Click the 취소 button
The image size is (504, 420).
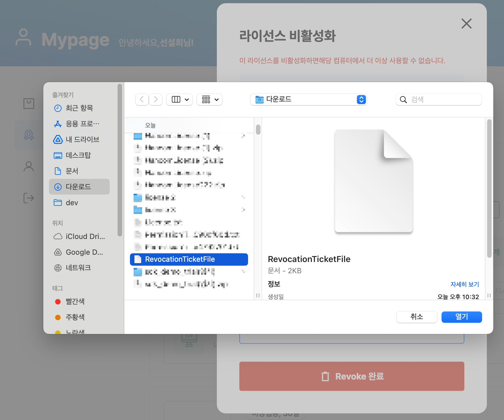[417, 317]
